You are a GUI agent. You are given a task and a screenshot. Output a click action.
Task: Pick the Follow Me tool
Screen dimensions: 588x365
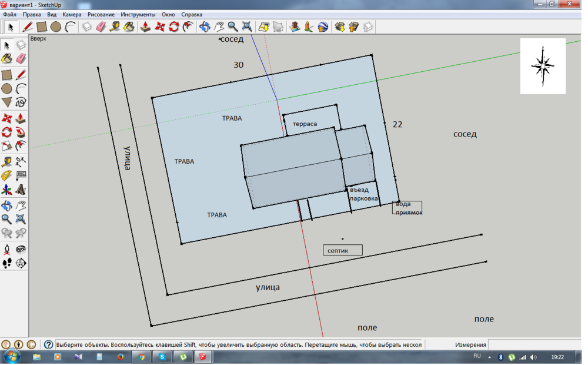click(x=21, y=132)
